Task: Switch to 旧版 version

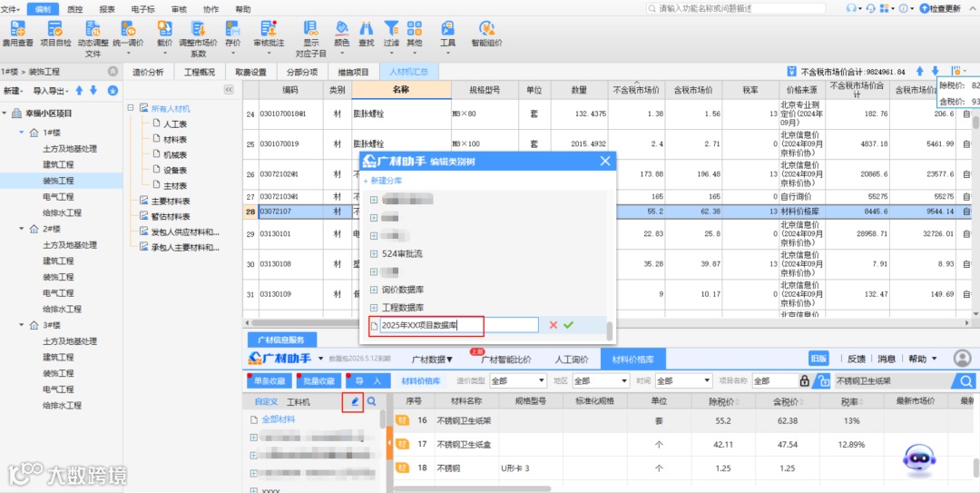Action: [x=820, y=359]
